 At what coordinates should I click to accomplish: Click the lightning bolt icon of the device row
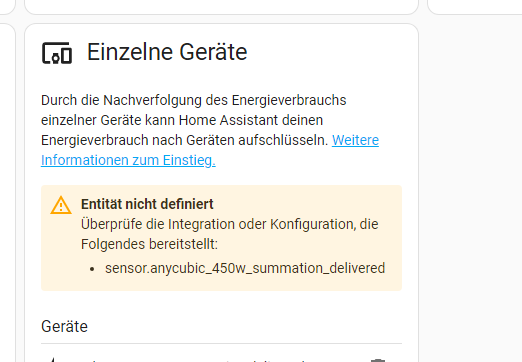tap(52, 360)
